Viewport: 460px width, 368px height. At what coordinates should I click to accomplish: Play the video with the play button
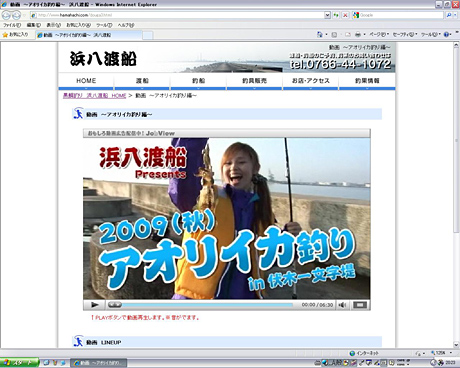94,305
